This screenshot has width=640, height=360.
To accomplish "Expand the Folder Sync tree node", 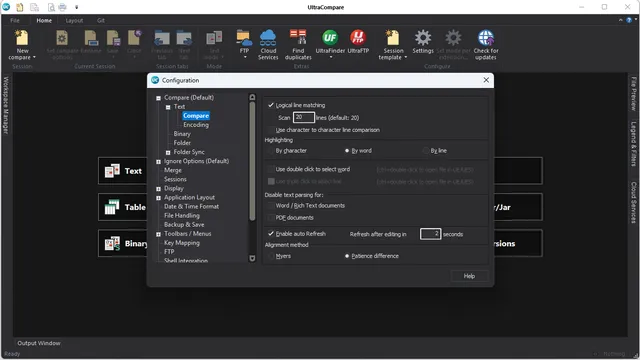I will click(168, 152).
